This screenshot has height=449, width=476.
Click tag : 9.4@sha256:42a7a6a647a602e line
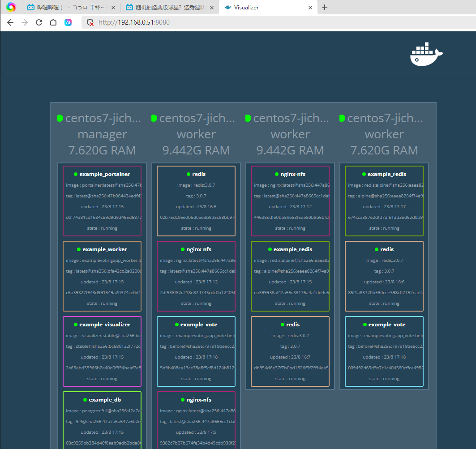pos(103,422)
